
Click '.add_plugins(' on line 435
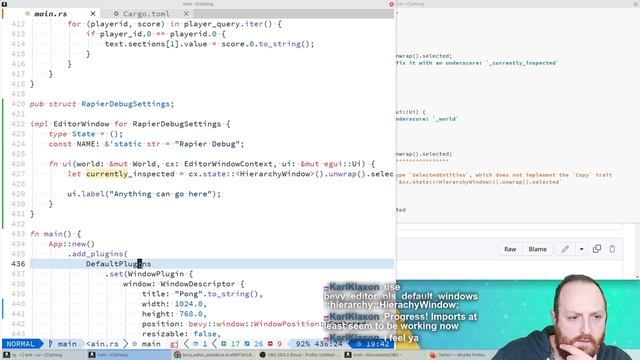(x=98, y=254)
